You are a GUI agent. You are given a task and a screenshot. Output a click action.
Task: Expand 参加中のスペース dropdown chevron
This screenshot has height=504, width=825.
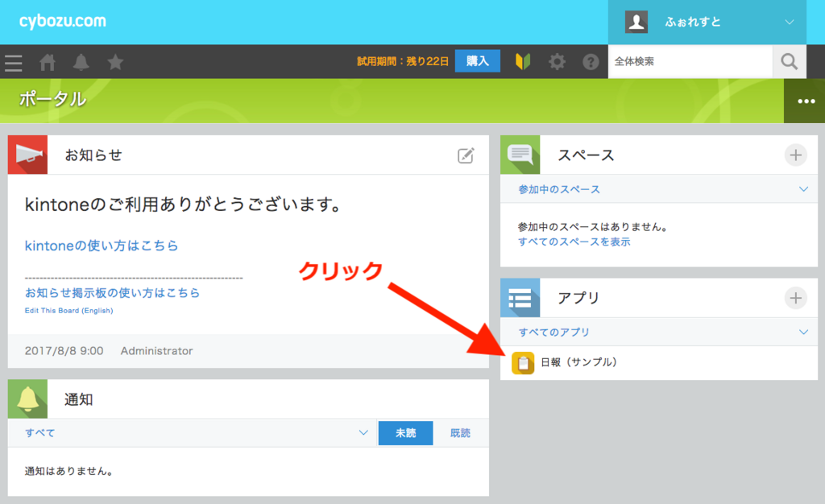click(803, 189)
